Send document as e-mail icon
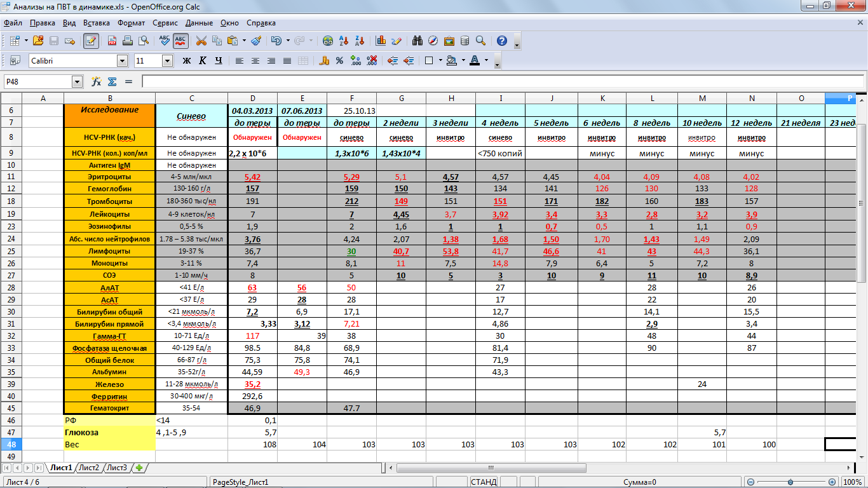Screen dimensions: 868x488 (x=70, y=41)
